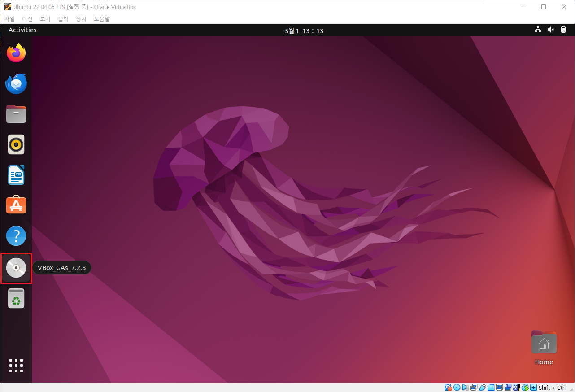Click the audio indicator in the VirtualBox status bar
The width and height of the screenshot is (575, 392).
point(465,388)
